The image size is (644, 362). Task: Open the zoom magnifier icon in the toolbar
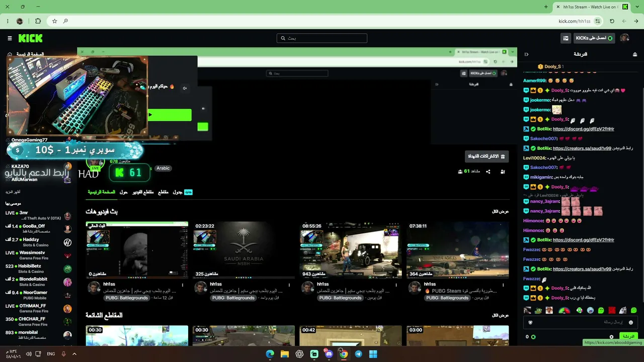(x=65, y=21)
